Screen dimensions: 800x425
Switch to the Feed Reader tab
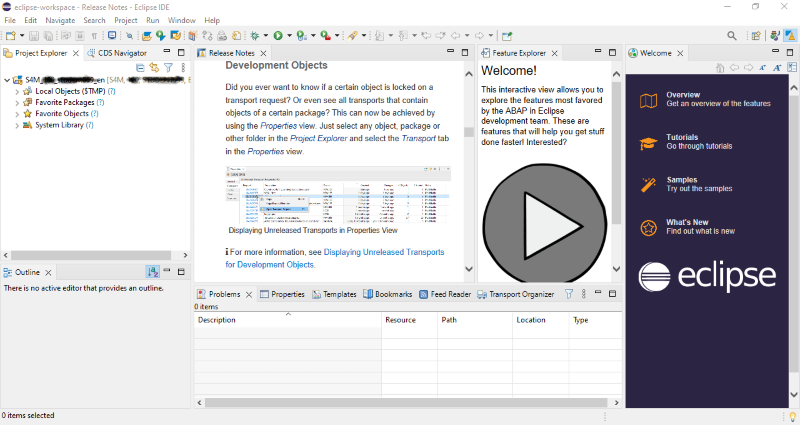pos(445,294)
